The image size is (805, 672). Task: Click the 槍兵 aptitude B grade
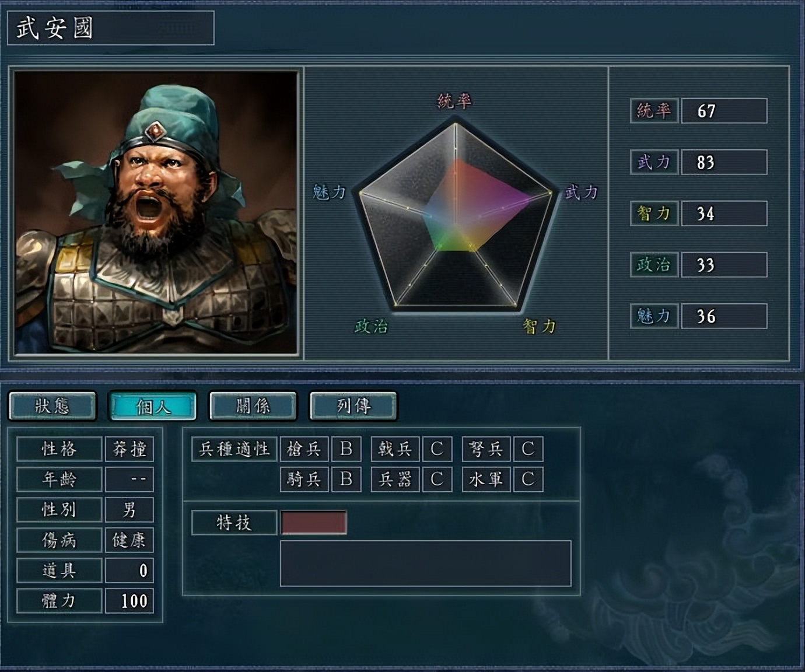(x=346, y=449)
